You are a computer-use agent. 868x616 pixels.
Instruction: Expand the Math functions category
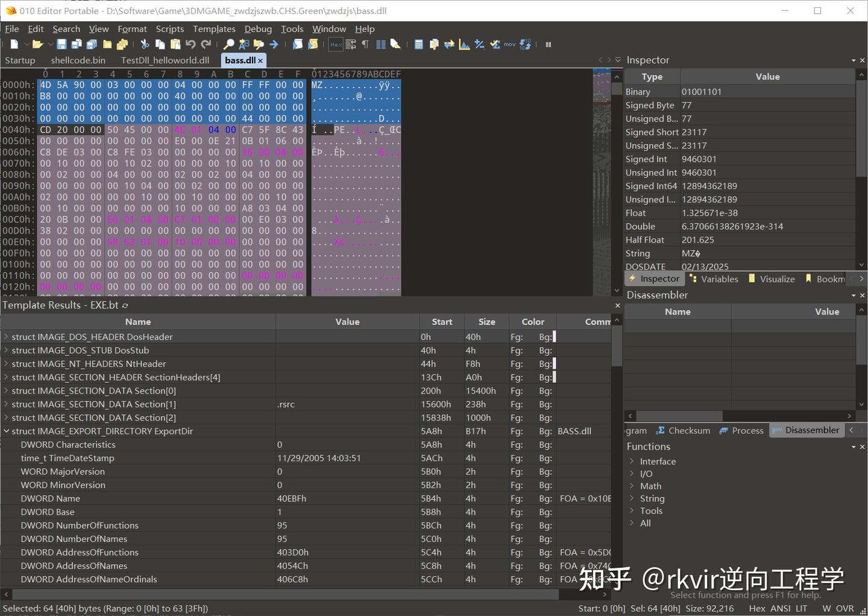coord(632,486)
